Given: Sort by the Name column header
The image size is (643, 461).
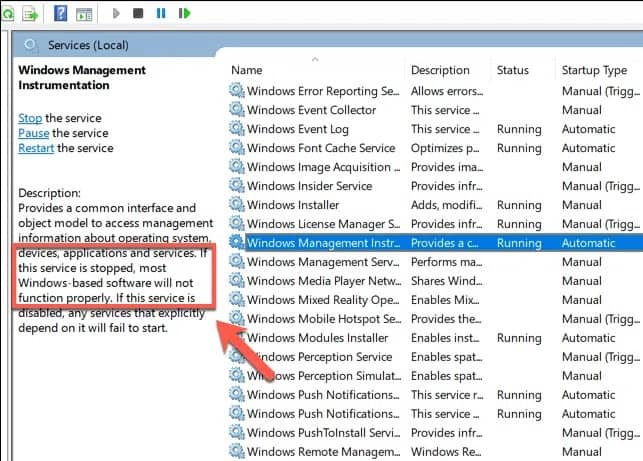Looking at the screenshot, I should pos(246,70).
